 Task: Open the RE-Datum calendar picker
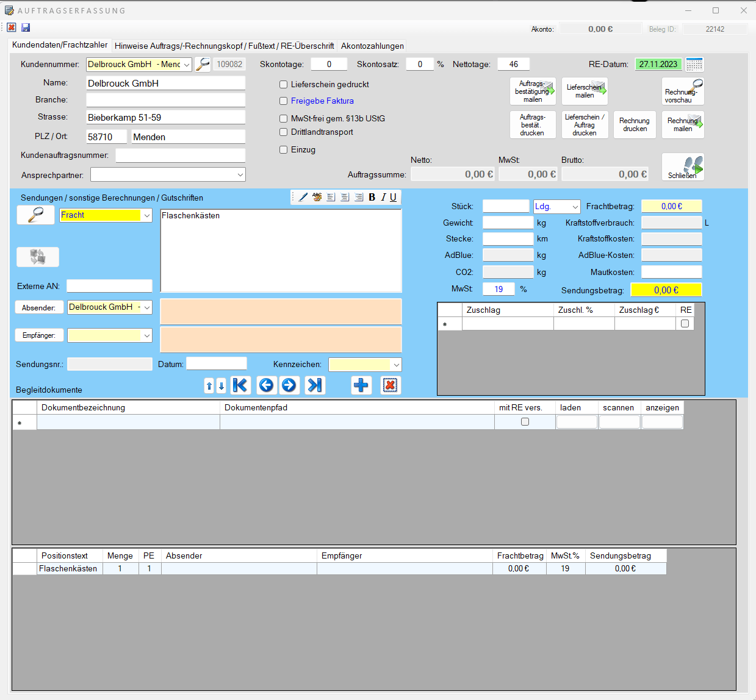[694, 64]
